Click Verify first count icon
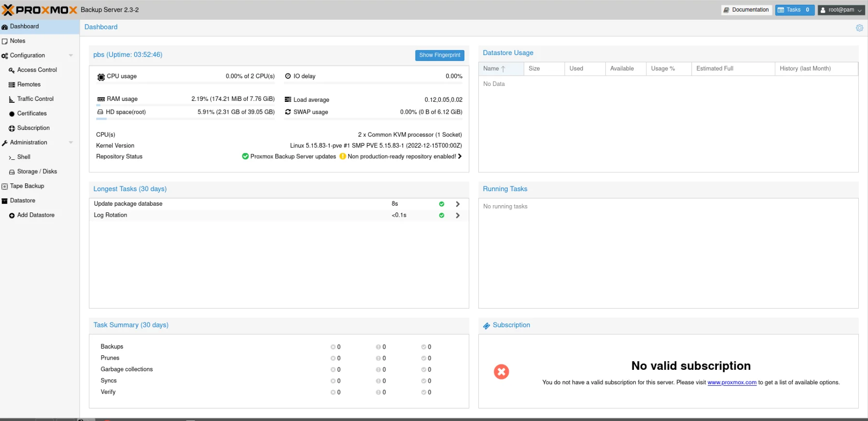The width and height of the screenshot is (868, 421). point(333,393)
